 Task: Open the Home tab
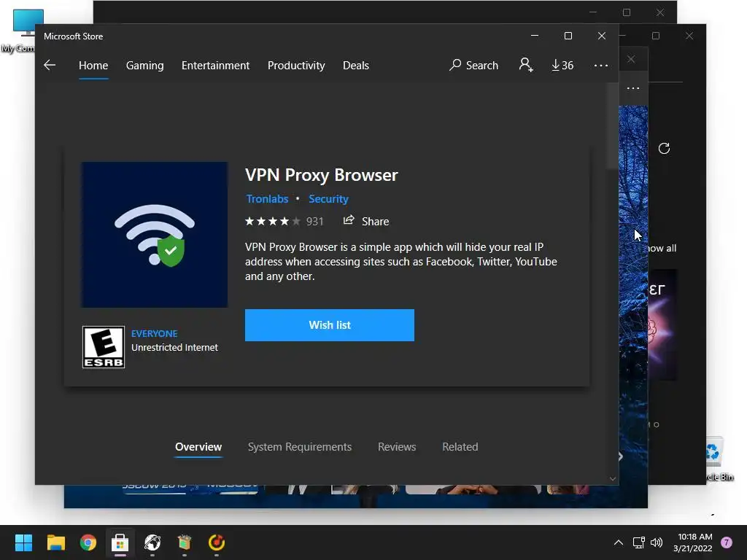click(93, 65)
